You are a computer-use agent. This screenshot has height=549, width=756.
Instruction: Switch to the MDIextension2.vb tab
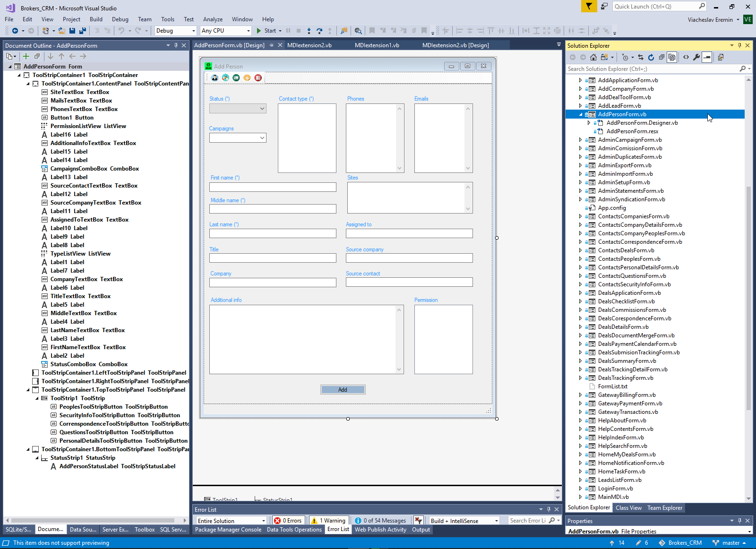pyautogui.click(x=309, y=45)
